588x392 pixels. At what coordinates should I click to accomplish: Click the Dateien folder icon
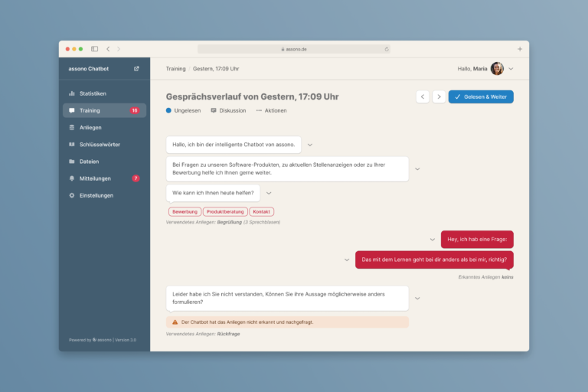pyautogui.click(x=72, y=162)
